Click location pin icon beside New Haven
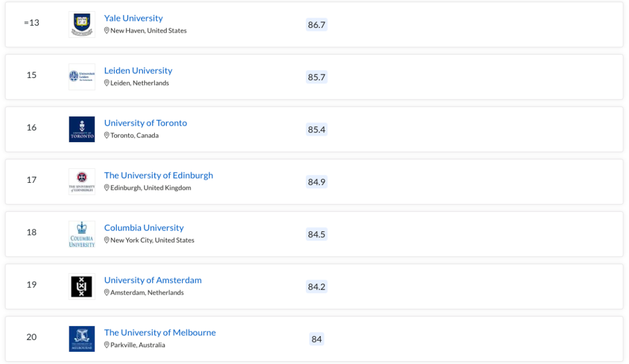Screen dimensions: 629x364 (x=107, y=30)
